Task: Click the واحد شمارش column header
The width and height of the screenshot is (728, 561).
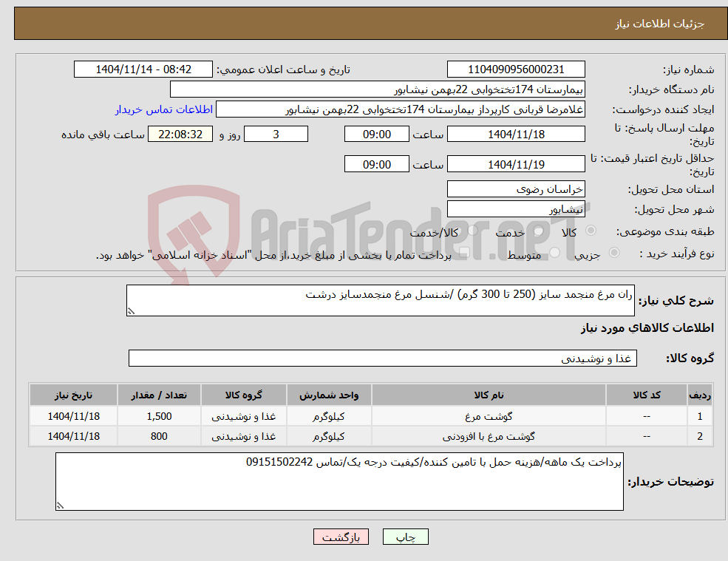Action: coord(329,395)
